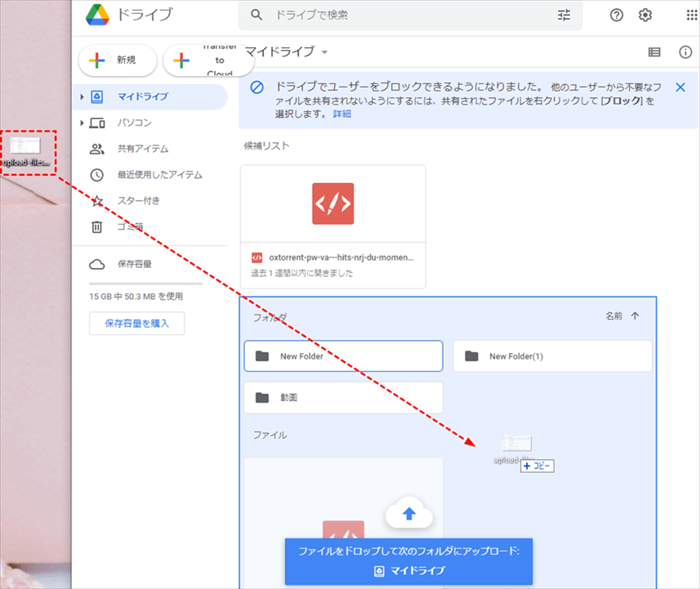Click the recent items clock icon
This screenshot has width=700, height=589.
(x=97, y=175)
